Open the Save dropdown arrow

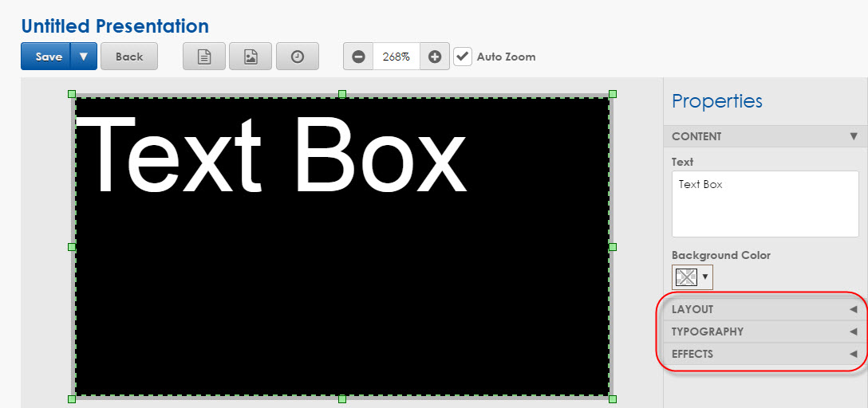click(x=84, y=57)
